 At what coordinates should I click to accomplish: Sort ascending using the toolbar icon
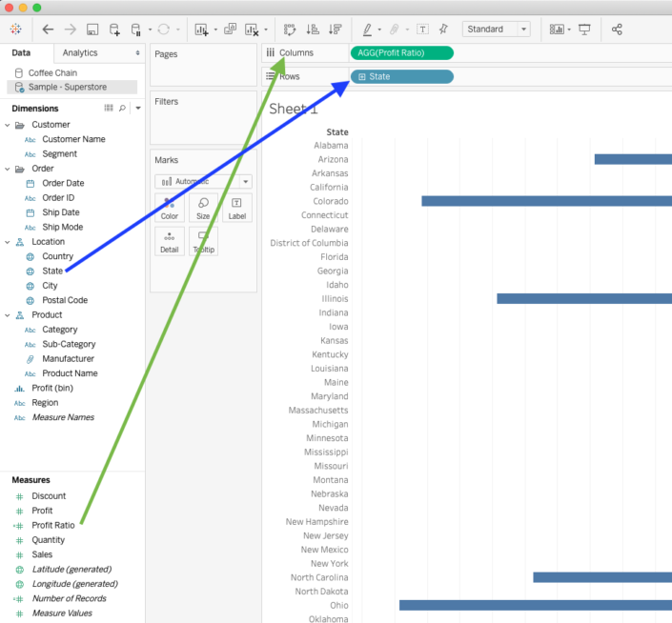tap(312, 30)
